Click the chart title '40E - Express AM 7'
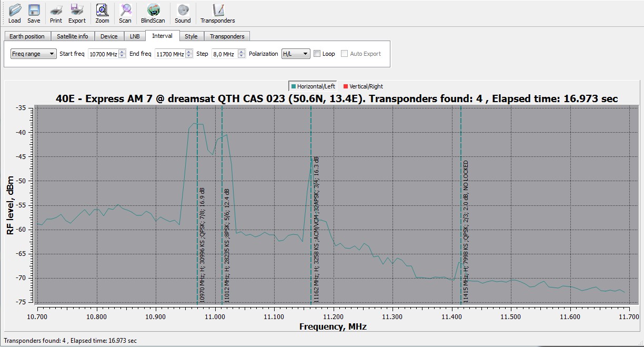This screenshot has height=347, width=644. [337, 99]
